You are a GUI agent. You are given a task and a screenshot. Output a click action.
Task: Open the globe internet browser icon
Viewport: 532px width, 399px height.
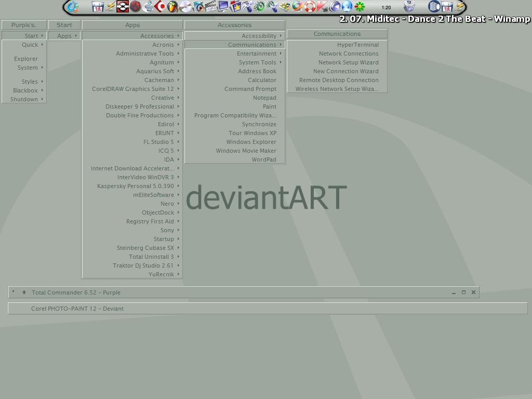tap(347, 7)
